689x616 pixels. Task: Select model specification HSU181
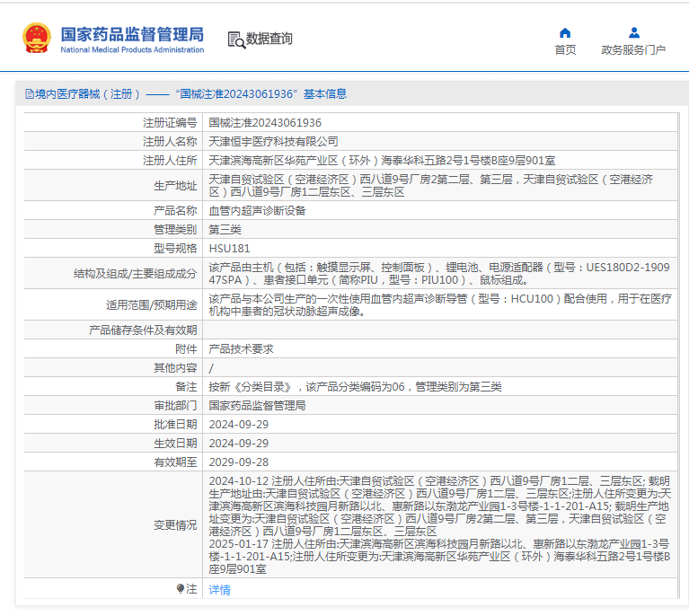(229, 248)
